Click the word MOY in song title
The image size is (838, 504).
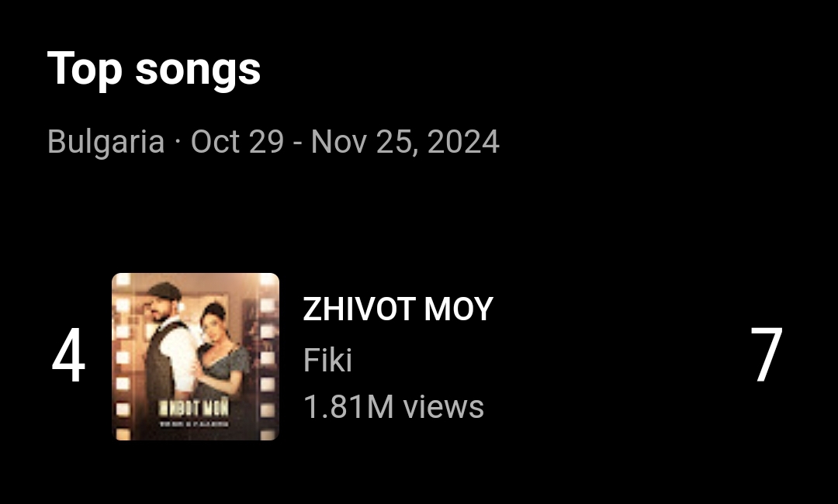[459, 309]
